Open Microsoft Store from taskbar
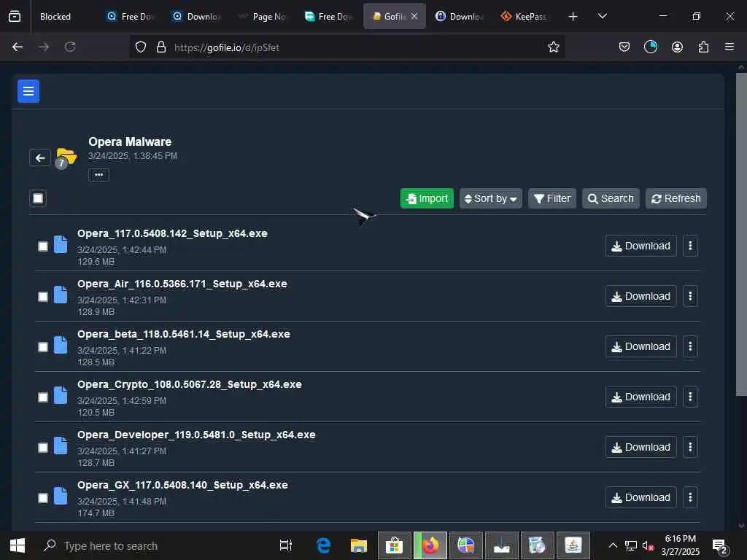This screenshot has width=747, height=560. (395, 545)
